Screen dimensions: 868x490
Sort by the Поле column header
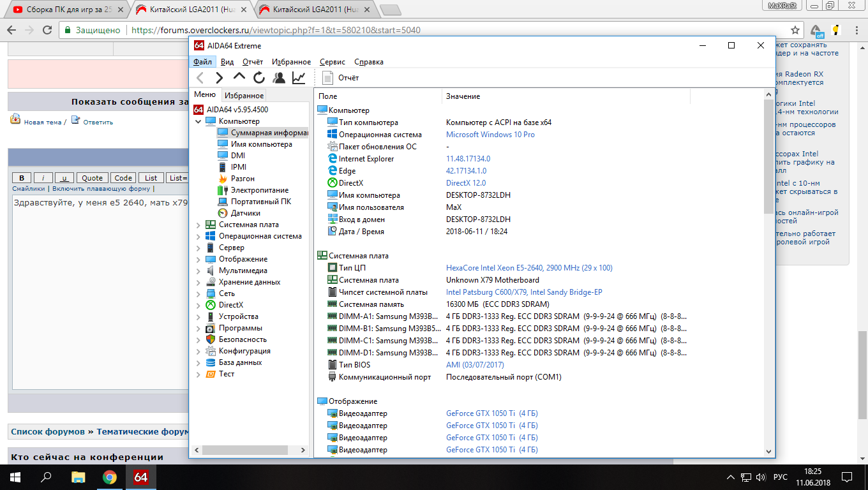(x=378, y=96)
